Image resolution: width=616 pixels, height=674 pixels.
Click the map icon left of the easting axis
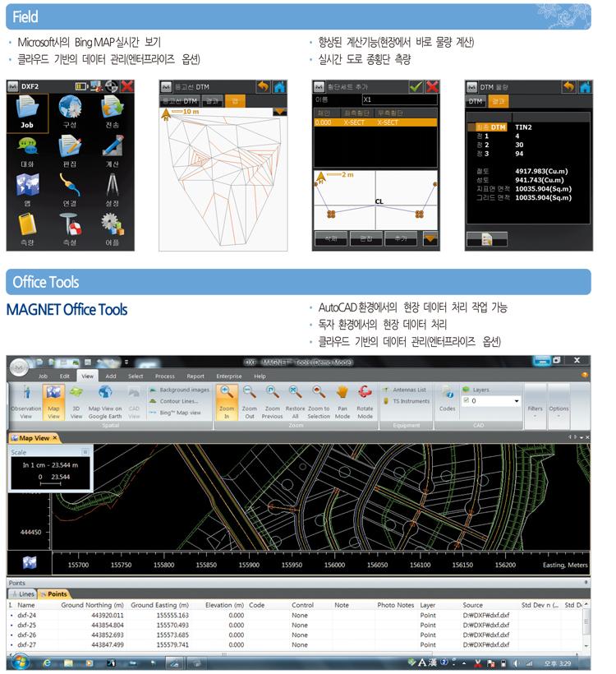(x=30, y=562)
